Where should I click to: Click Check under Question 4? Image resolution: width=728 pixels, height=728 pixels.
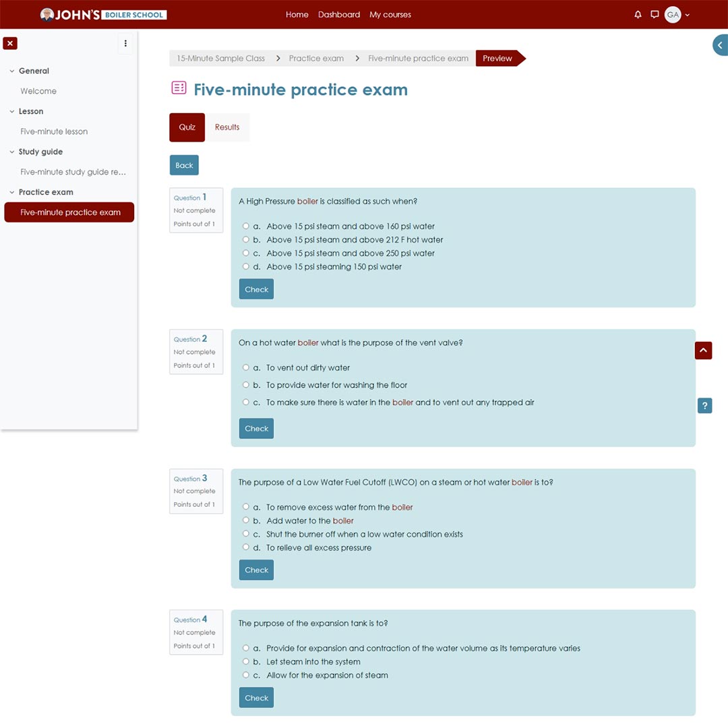(x=256, y=698)
